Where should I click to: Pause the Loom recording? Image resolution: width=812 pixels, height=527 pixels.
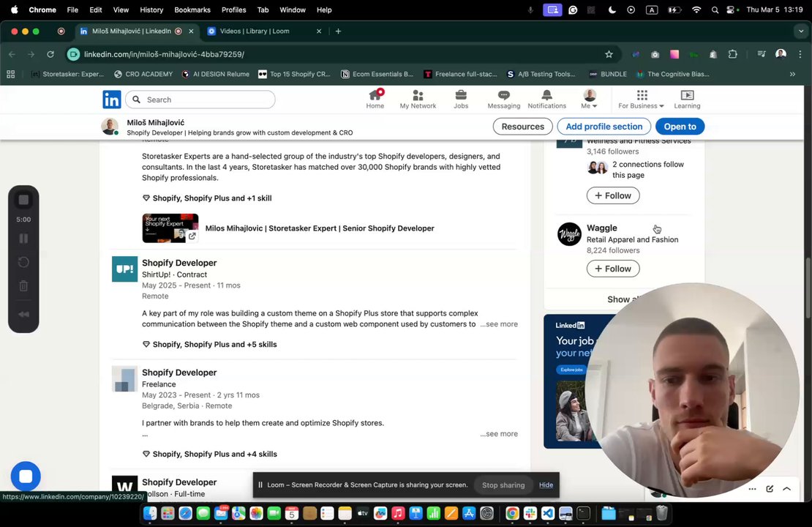point(23,239)
